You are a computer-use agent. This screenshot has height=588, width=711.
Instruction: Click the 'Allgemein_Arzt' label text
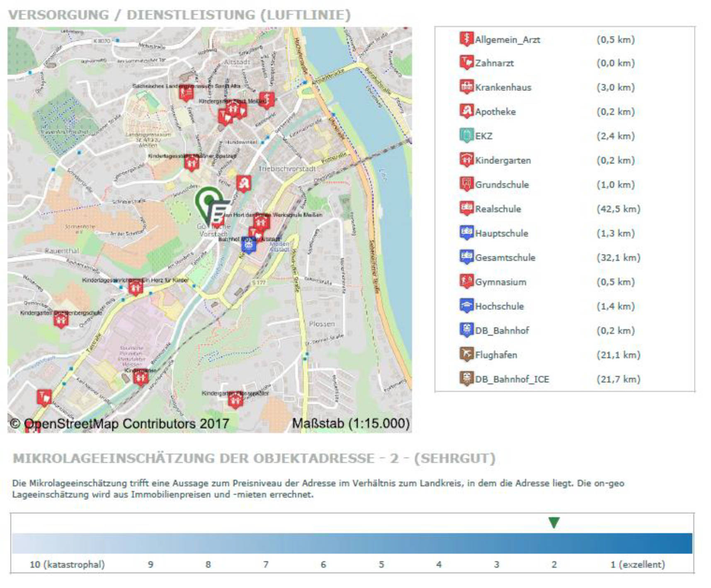point(507,40)
